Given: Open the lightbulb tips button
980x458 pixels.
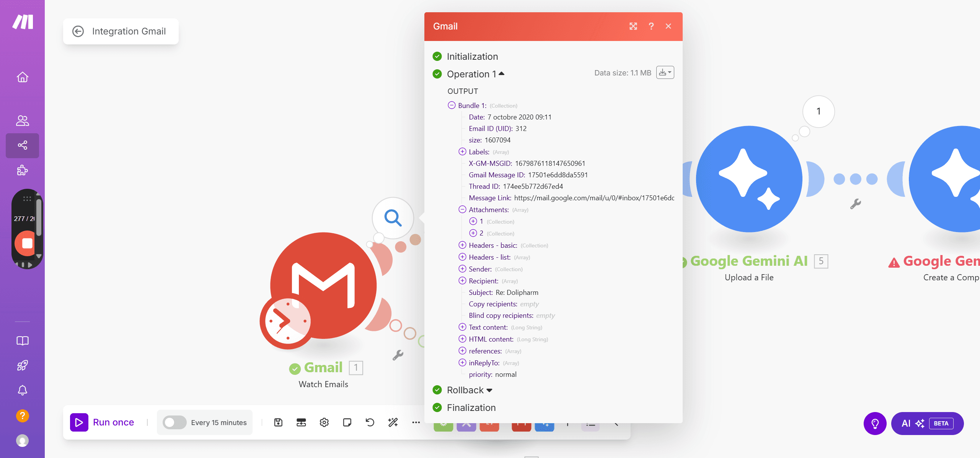Looking at the screenshot, I should [875, 424].
